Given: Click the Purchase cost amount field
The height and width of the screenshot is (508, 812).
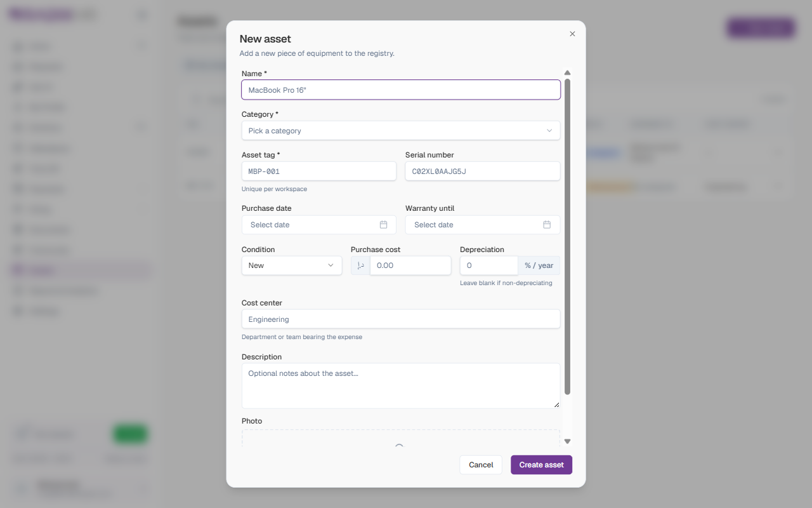Looking at the screenshot, I should tap(410, 265).
